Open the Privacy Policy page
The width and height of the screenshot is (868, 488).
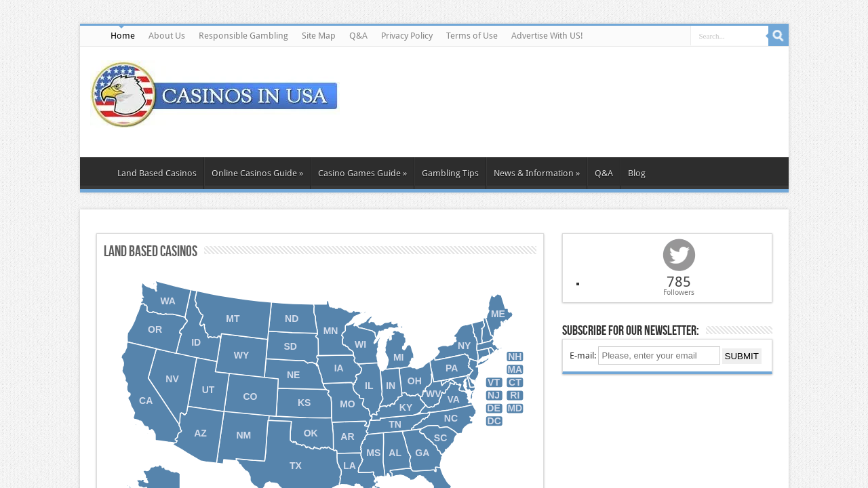click(407, 36)
